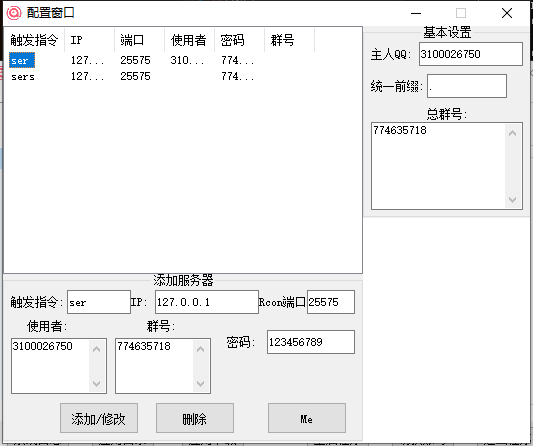Click the 触发指令 text field containing ser

(99, 302)
